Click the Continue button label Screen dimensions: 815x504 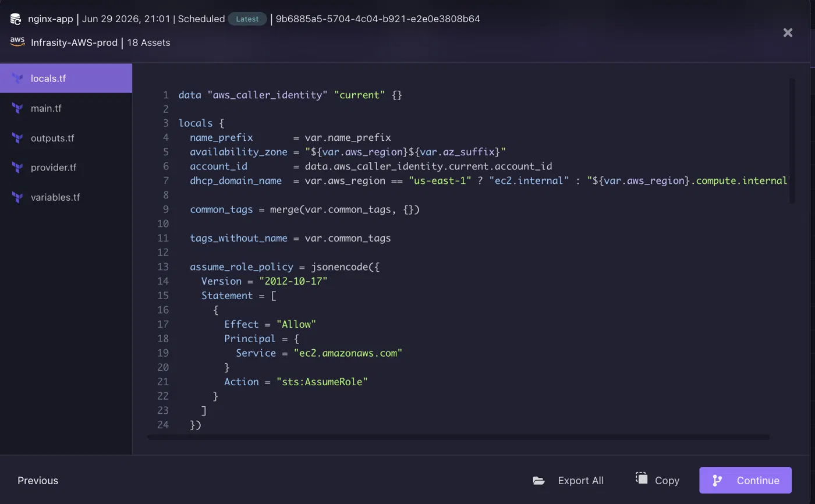coord(758,481)
